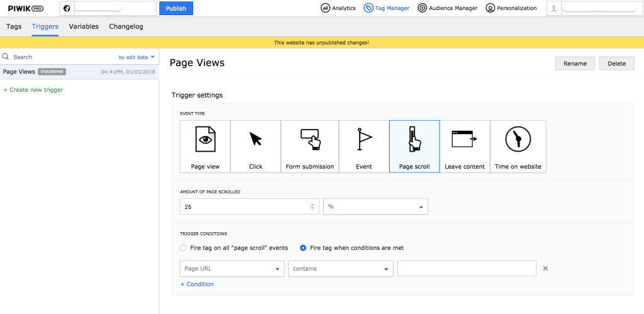Go to the Tags tab
Viewport: 644px width, 314px height.
tap(14, 26)
